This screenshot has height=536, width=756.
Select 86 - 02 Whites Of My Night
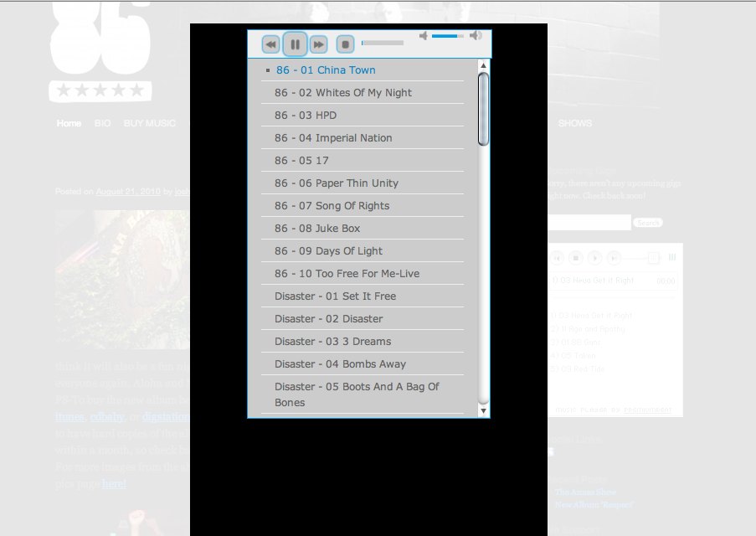click(x=343, y=93)
